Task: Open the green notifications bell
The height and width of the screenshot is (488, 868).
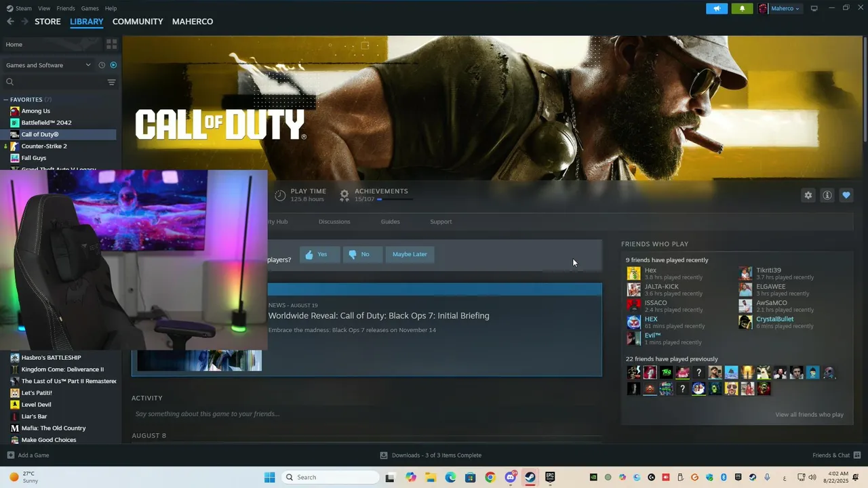Action: [x=742, y=9]
